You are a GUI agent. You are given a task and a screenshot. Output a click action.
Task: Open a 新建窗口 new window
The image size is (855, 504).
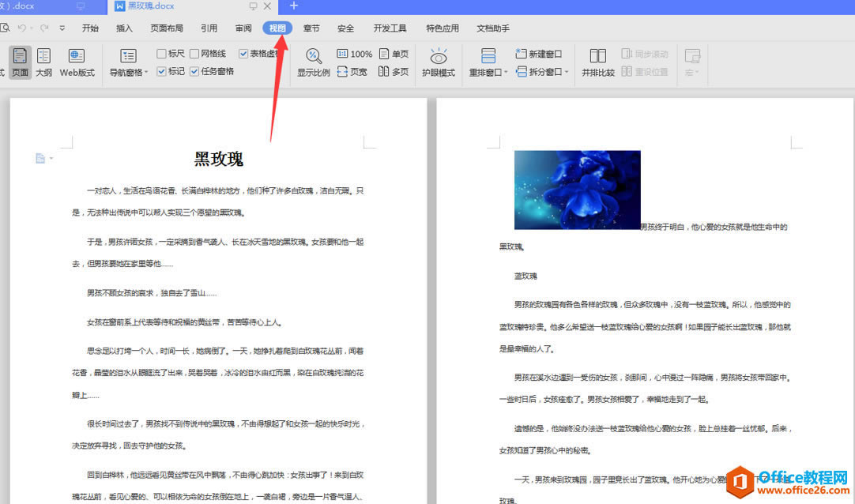coord(539,54)
